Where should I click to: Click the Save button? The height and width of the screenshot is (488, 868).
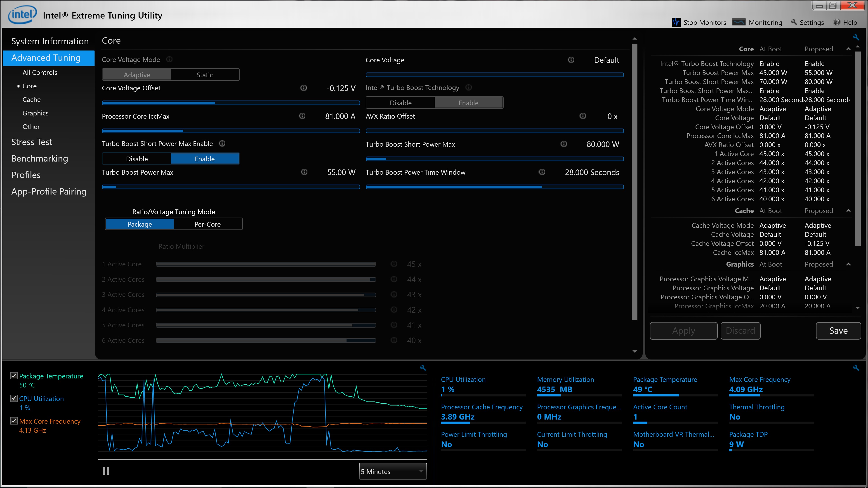pyautogui.click(x=838, y=331)
